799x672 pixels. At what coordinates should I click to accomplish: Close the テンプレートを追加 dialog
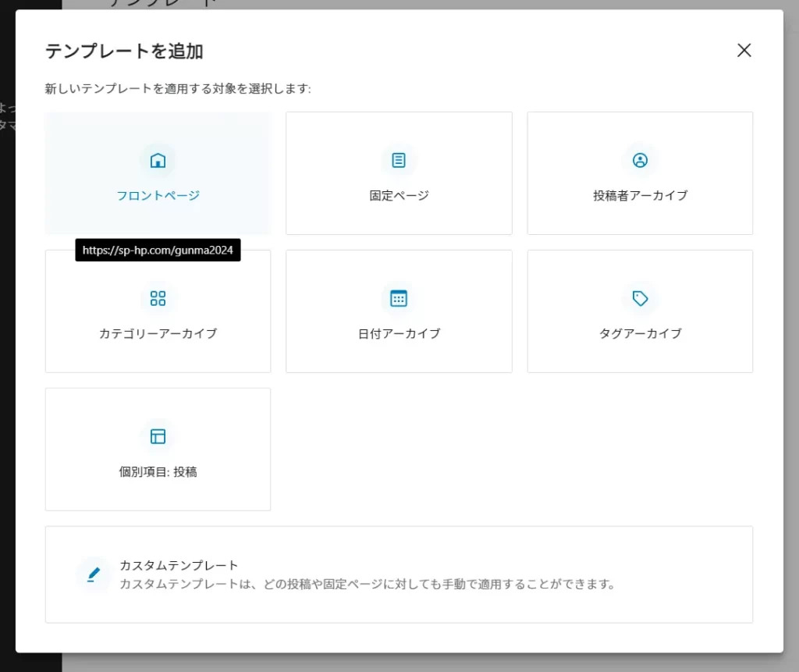click(744, 51)
